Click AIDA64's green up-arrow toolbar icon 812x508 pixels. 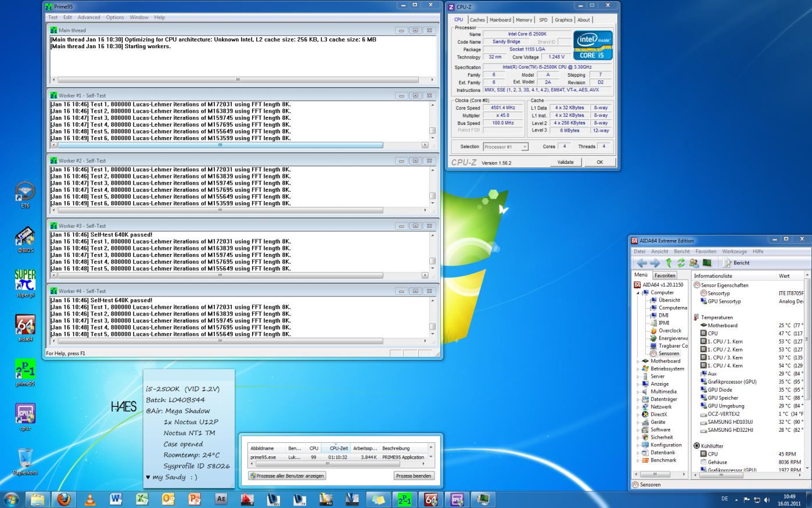point(669,263)
